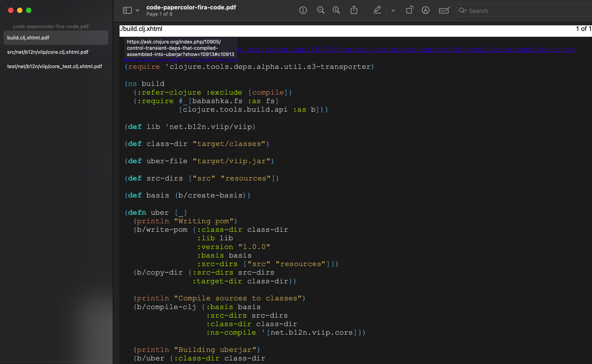Click the :version "1.0.0" text
The width and height of the screenshot is (592, 364).
pyautogui.click(x=234, y=247)
